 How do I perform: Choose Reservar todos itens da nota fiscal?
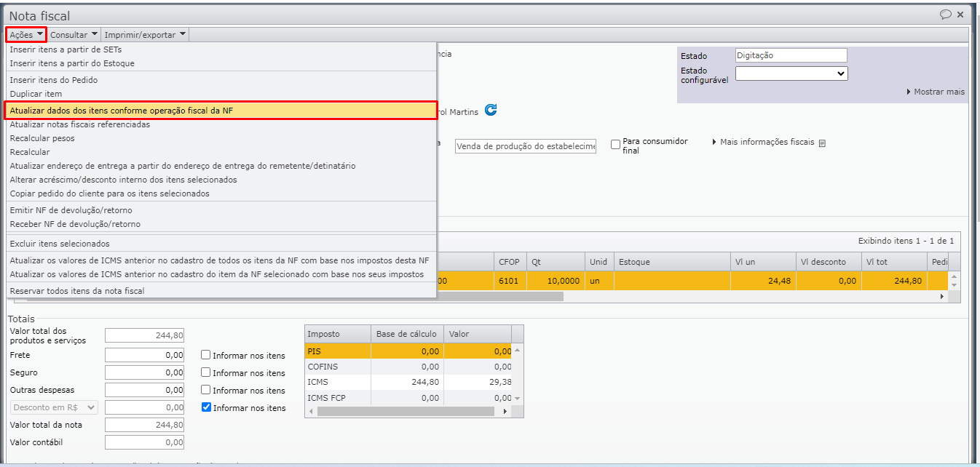click(x=221, y=291)
